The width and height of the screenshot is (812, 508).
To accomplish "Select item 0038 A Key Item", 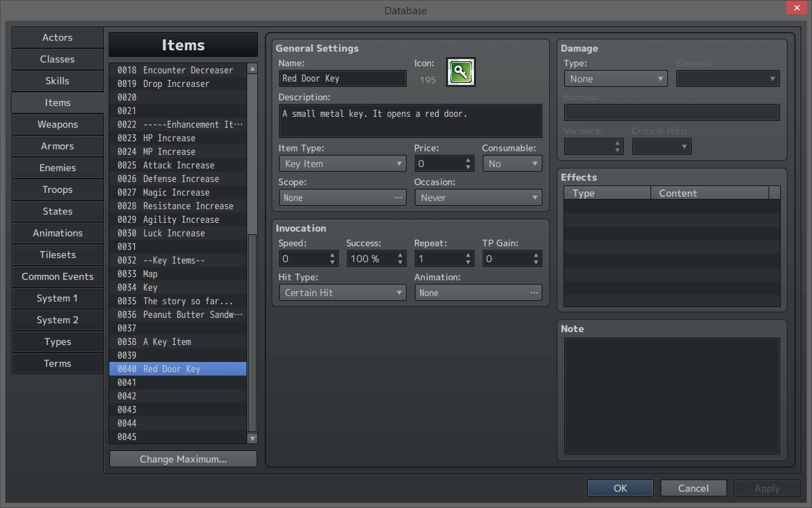I will (x=178, y=342).
